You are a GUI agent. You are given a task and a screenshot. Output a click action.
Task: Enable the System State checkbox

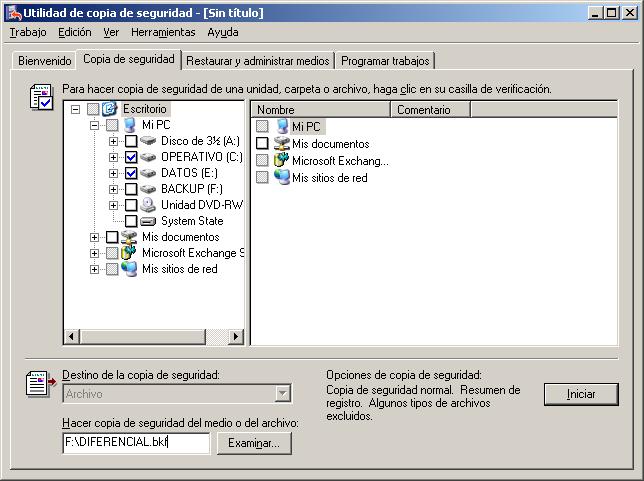[131, 221]
